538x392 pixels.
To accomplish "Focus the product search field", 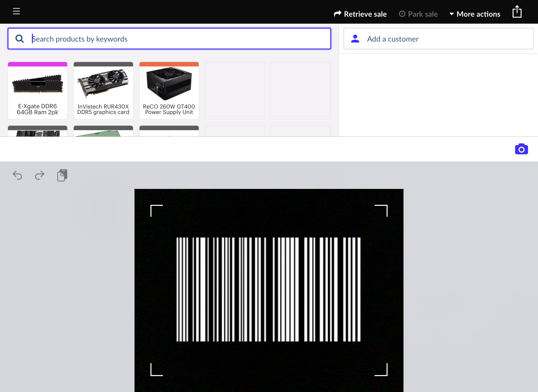I will (x=179, y=39).
